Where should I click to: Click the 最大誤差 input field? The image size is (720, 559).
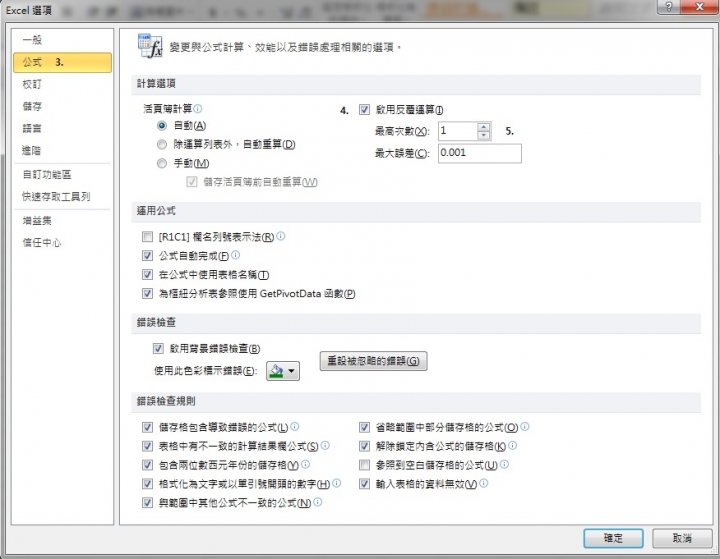tap(480, 153)
